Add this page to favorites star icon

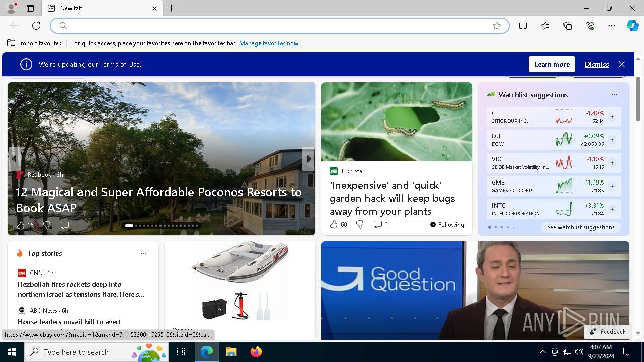(497, 26)
